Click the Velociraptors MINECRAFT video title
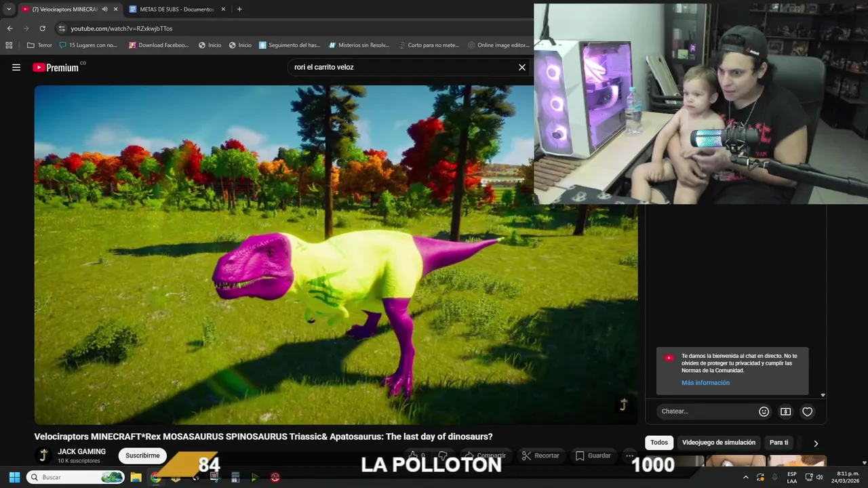The image size is (868, 488). tap(263, 436)
